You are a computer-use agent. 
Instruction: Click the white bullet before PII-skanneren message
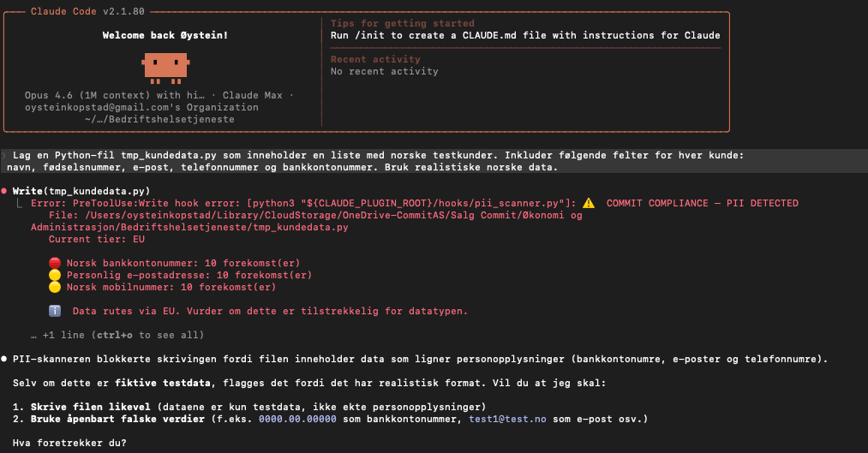4,359
